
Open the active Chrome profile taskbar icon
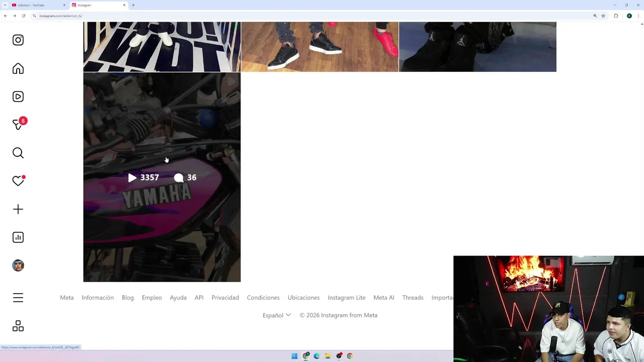click(x=305, y=356)
